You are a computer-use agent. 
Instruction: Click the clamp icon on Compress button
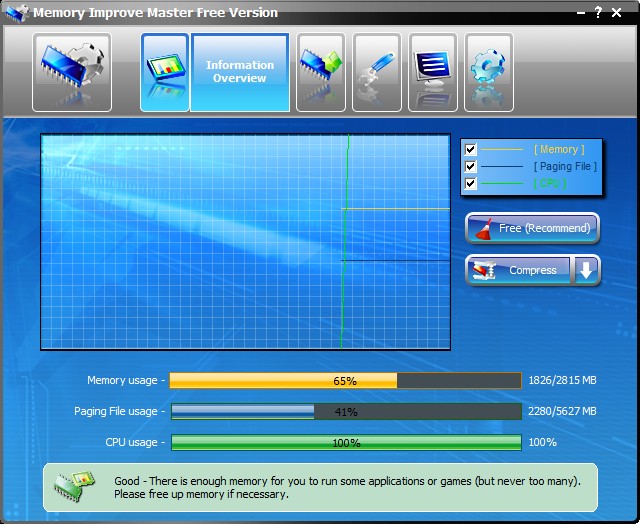484,270
